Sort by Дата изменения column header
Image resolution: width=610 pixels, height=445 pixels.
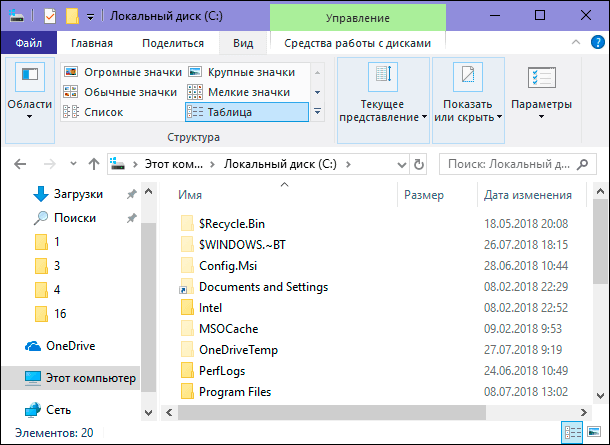point(532,194)
